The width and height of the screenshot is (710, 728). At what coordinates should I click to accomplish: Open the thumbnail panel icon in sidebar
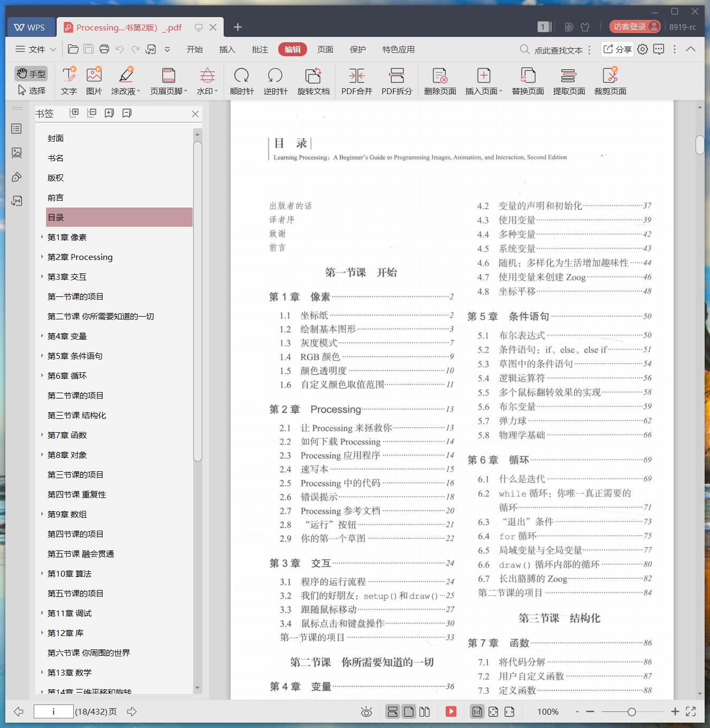(17, 153)
